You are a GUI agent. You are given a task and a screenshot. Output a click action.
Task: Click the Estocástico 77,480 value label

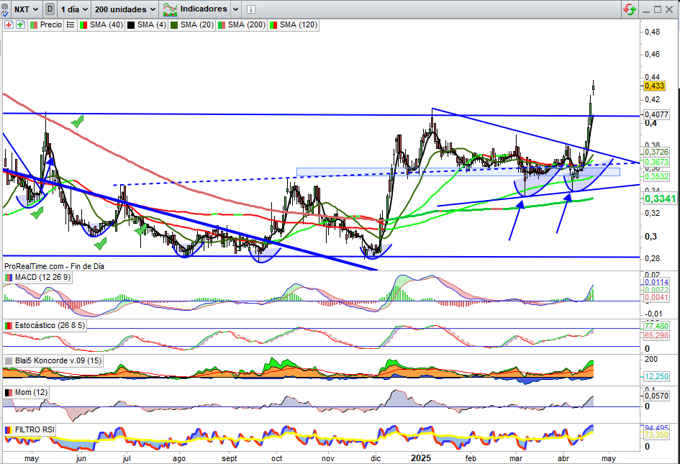click(656, 326)
